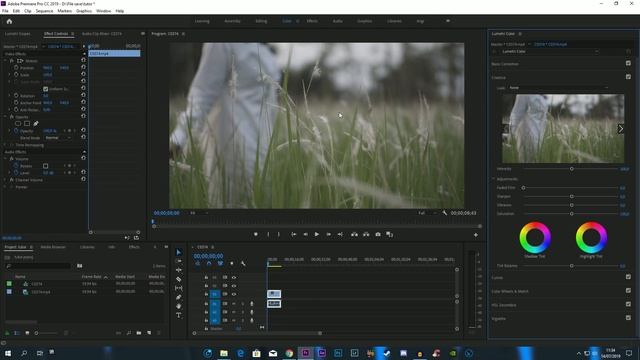Open the File menu
The height and width of the screenshot is (360, 640).
pyautogui.click(x=5, y=11)
